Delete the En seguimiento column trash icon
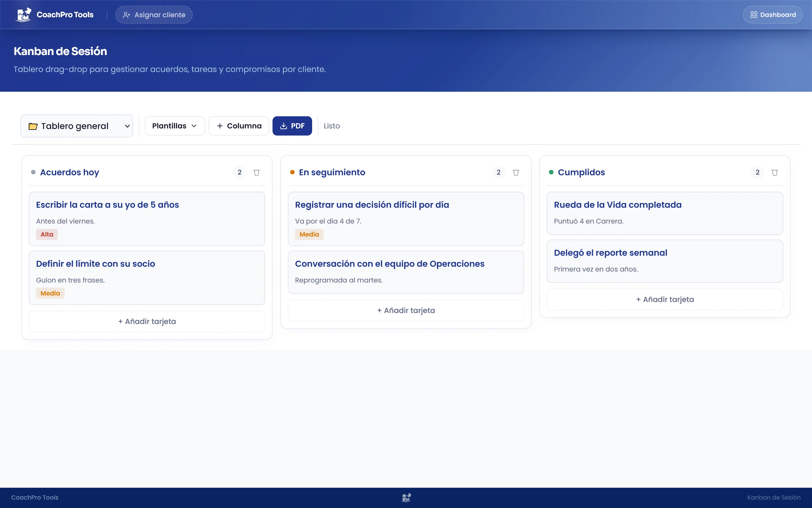The height and width of the screenshot is (508, 812). tap(516, 172)
